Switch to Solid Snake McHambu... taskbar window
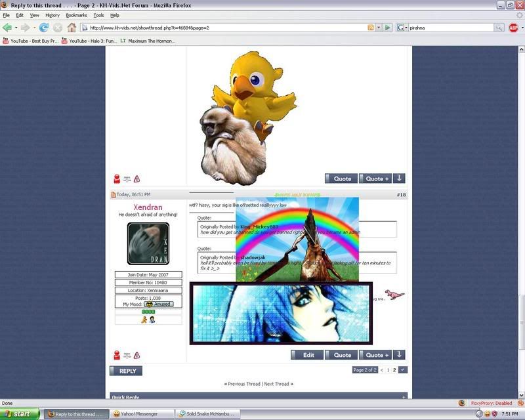525x420 pixels. [209, 414]
